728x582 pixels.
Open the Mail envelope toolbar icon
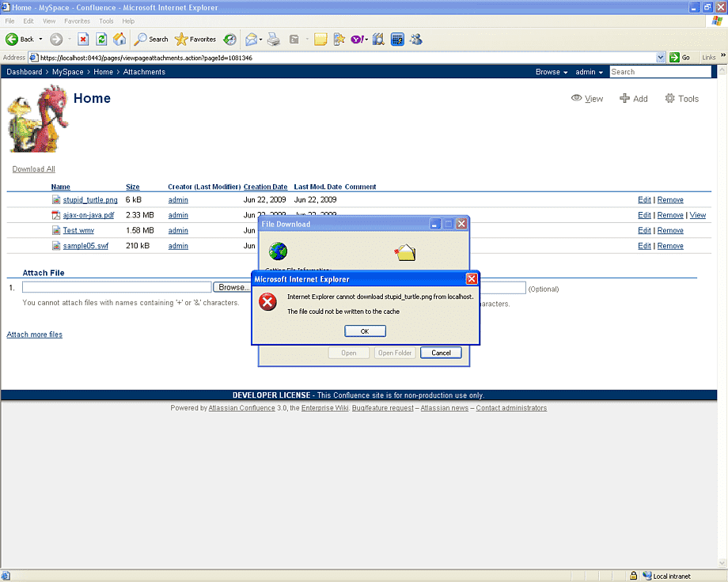[x=251, y=40]
